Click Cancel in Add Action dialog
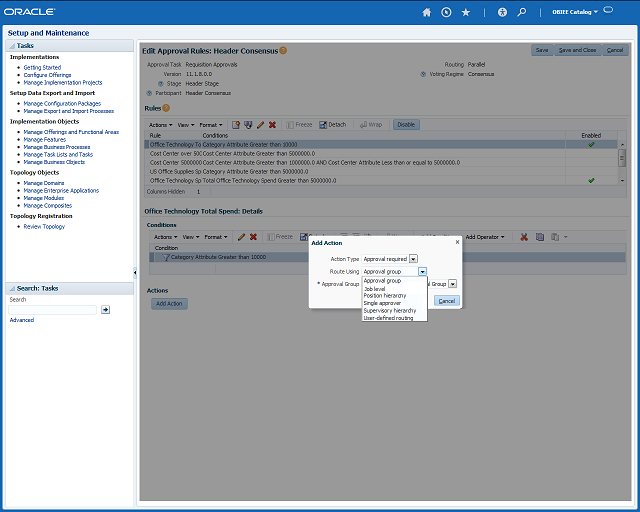640x512 pixels. [447, 301]
